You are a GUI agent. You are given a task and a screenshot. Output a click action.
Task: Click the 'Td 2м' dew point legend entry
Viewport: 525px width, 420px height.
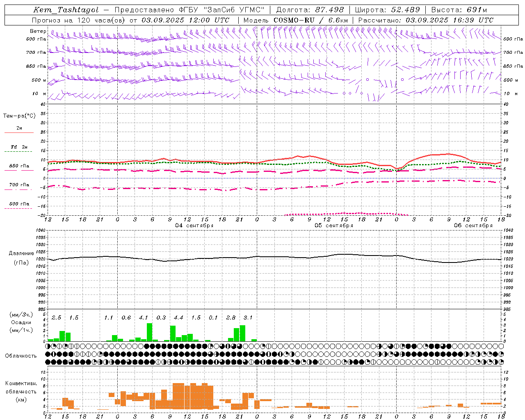[19, 147]
